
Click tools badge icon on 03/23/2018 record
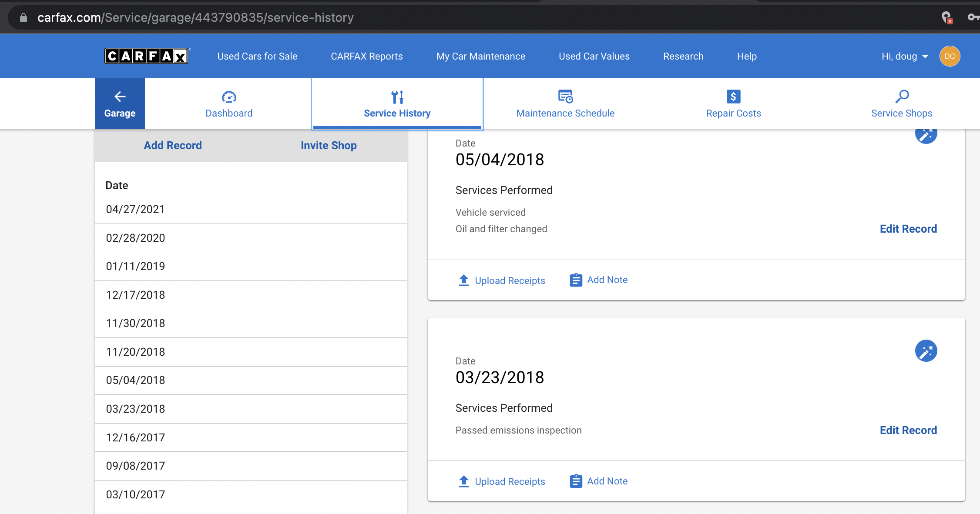[x=926, y=350]
